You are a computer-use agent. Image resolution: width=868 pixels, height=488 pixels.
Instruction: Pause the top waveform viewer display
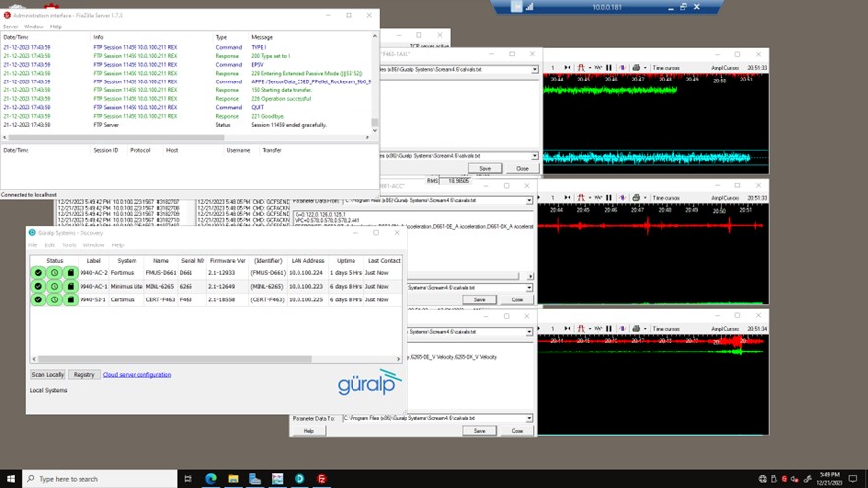[x=609, y=68]
